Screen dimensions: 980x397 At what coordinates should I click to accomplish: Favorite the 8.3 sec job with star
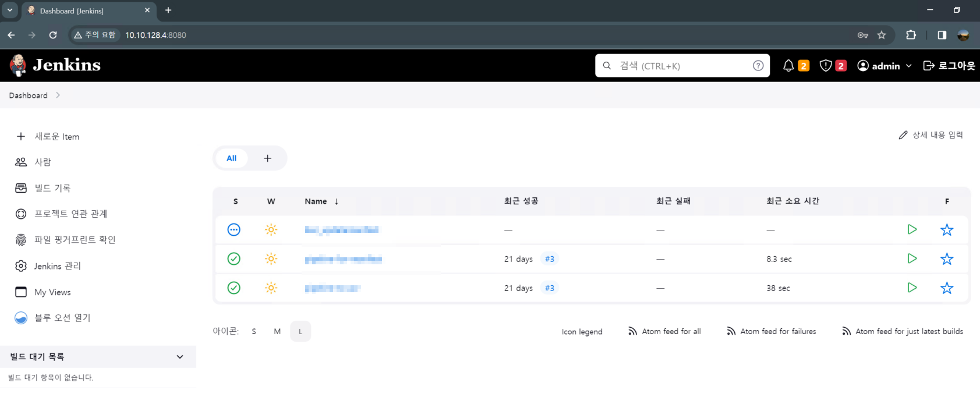(947, 259)
